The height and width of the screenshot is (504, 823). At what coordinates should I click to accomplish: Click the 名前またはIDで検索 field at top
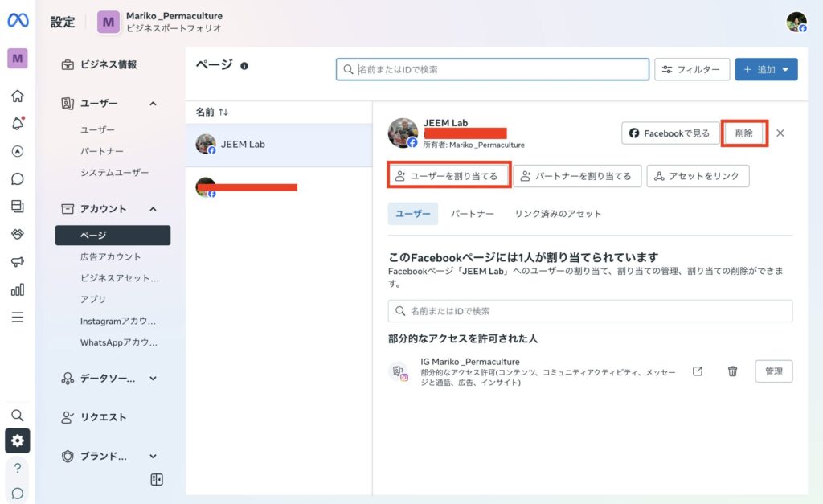492,70
